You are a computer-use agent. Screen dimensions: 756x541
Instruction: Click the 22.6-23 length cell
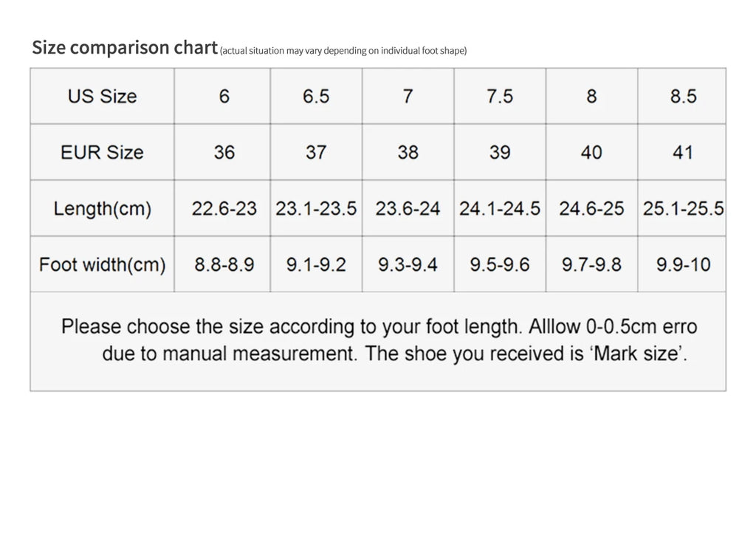tap(224, 208)
